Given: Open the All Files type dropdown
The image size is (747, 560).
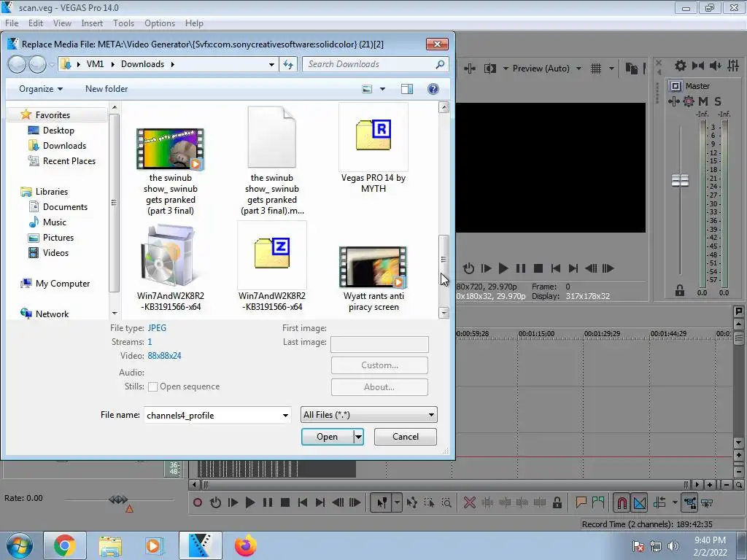Looking at the screenshot, I should click(368, 415).
